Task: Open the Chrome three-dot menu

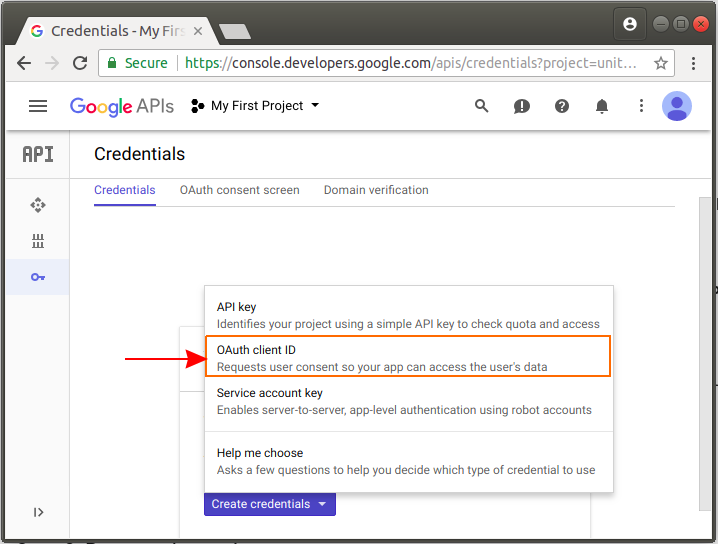Action: point(693,63)
